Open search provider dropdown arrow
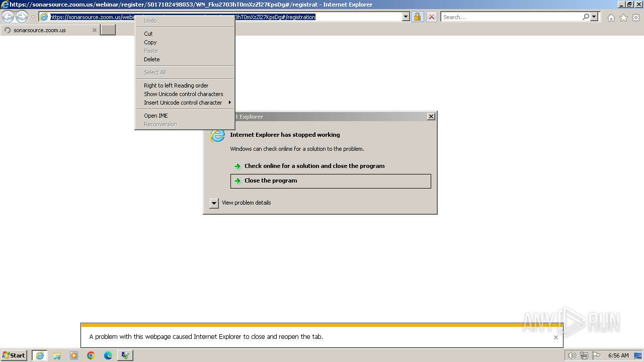 (x=594, y=17)
